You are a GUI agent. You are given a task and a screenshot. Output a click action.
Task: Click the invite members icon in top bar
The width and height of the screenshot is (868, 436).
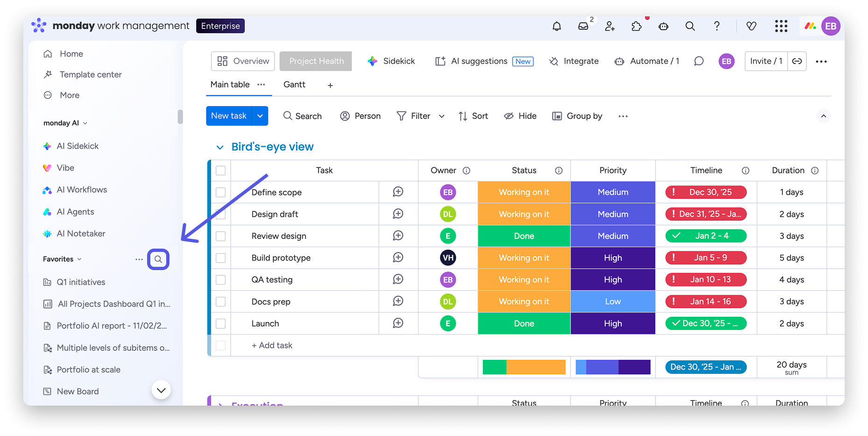click(x=610, y=26)
